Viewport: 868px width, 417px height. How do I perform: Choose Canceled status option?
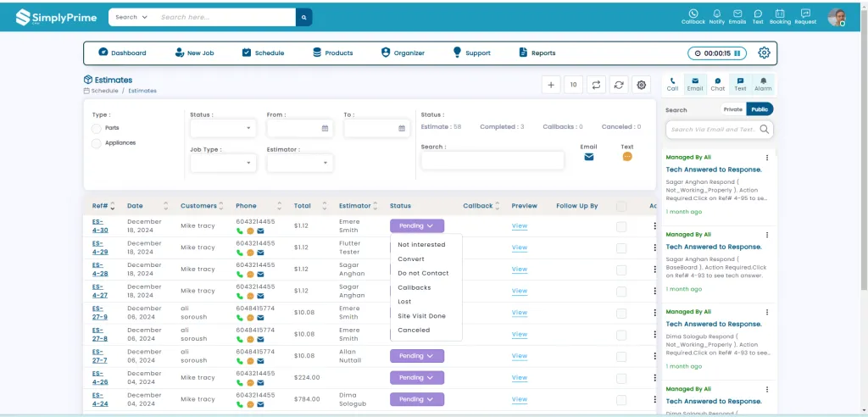coord(414,331)
